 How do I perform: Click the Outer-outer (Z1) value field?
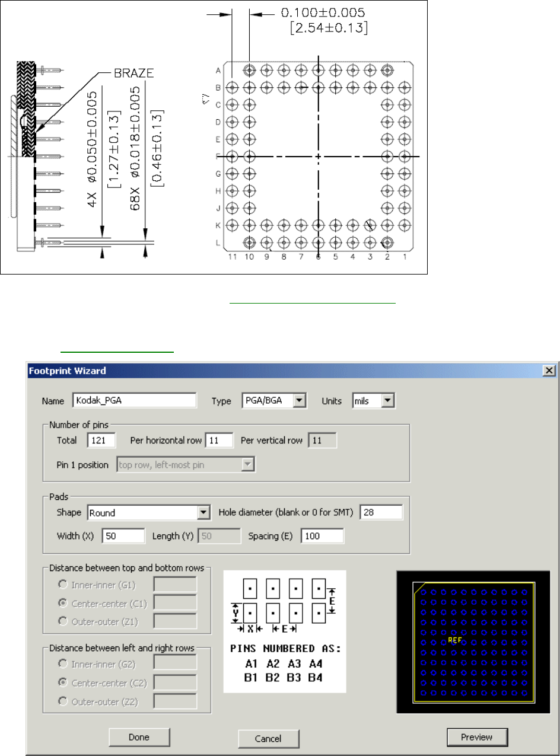pos(175,620)
